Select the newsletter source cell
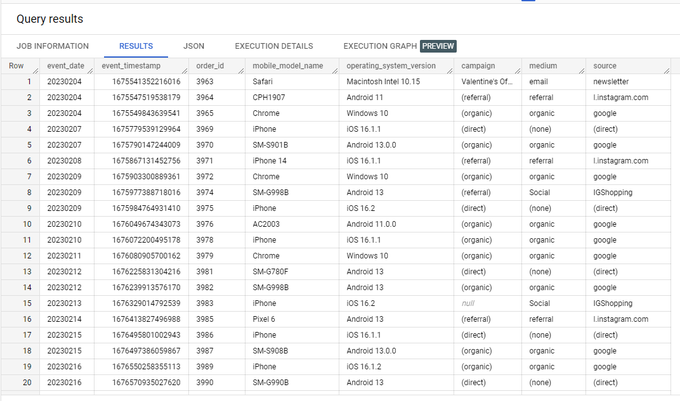Viewport: 680px width, 401px height. (x=612, y=82)
